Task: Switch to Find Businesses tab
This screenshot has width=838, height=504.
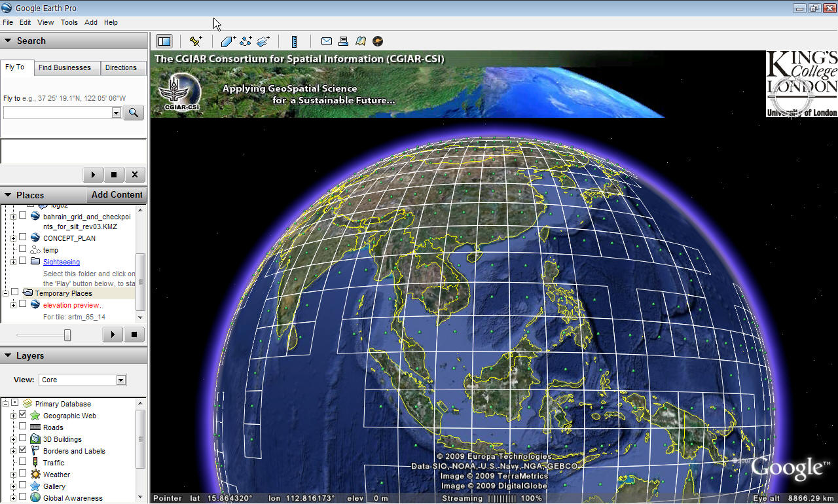Action: pos(65,67)
